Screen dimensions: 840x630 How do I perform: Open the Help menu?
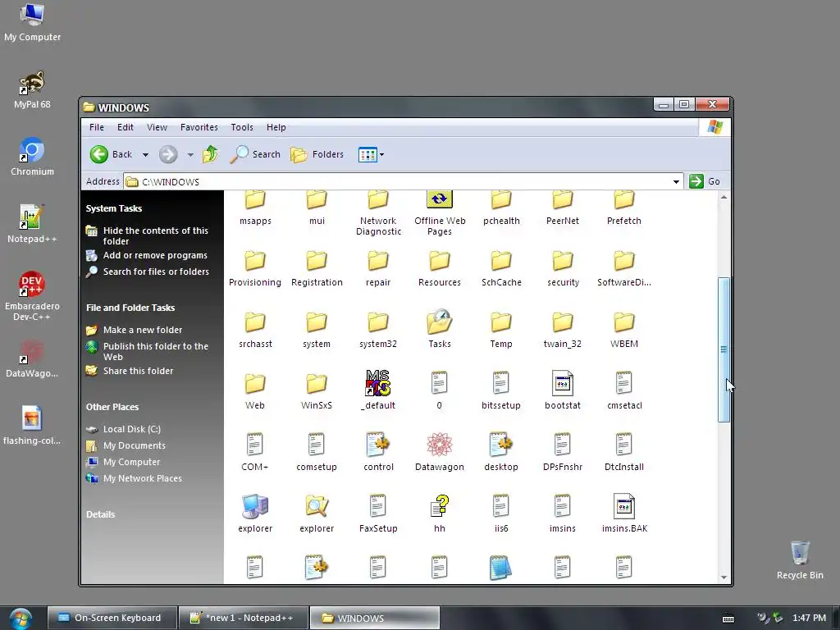point(276,127)
